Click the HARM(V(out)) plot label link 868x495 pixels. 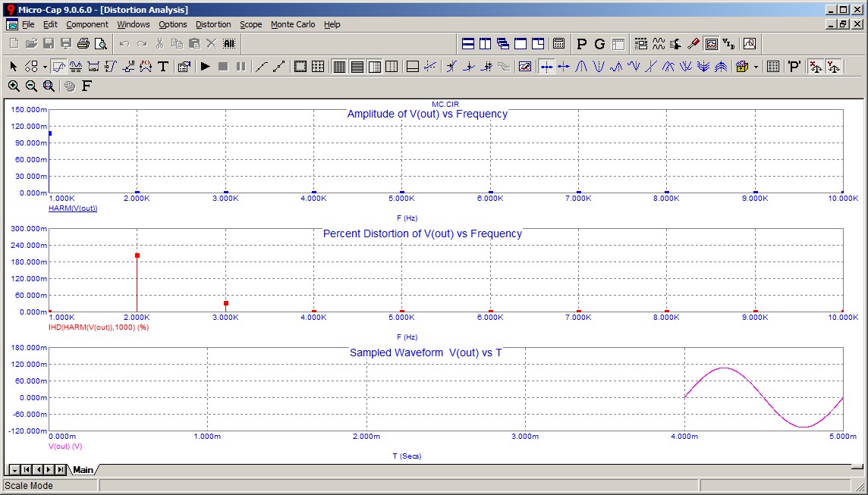(73, 208)
